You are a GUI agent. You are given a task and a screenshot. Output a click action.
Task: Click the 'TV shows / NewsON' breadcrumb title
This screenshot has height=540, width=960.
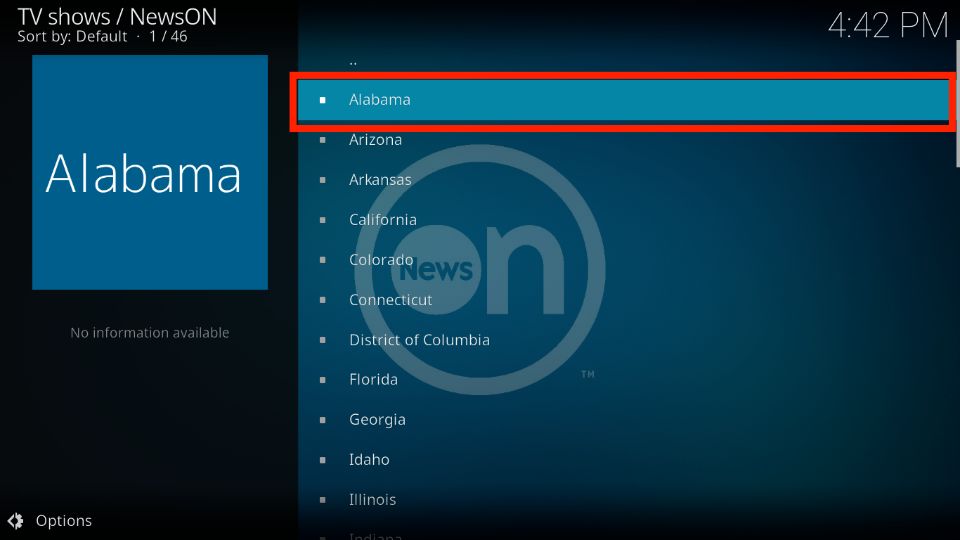117,17
